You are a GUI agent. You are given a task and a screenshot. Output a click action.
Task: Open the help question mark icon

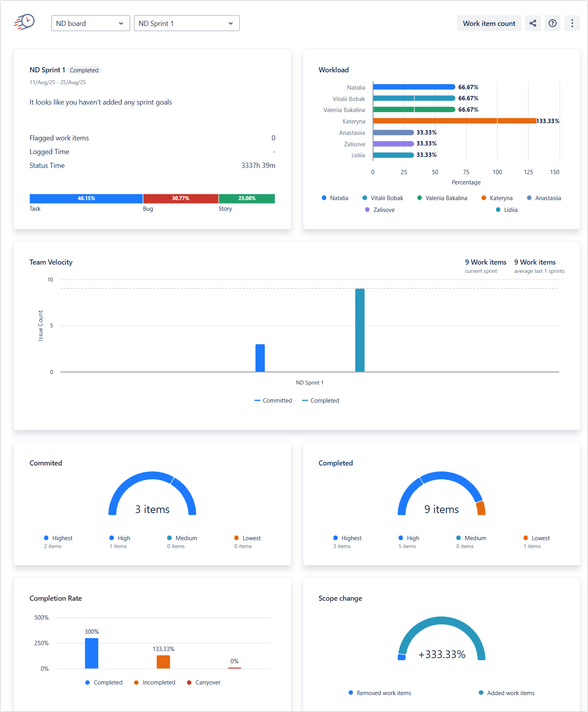coord(552,23)
